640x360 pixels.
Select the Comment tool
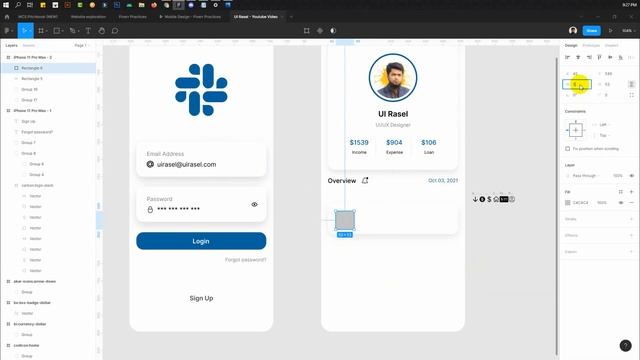[115, 31]
